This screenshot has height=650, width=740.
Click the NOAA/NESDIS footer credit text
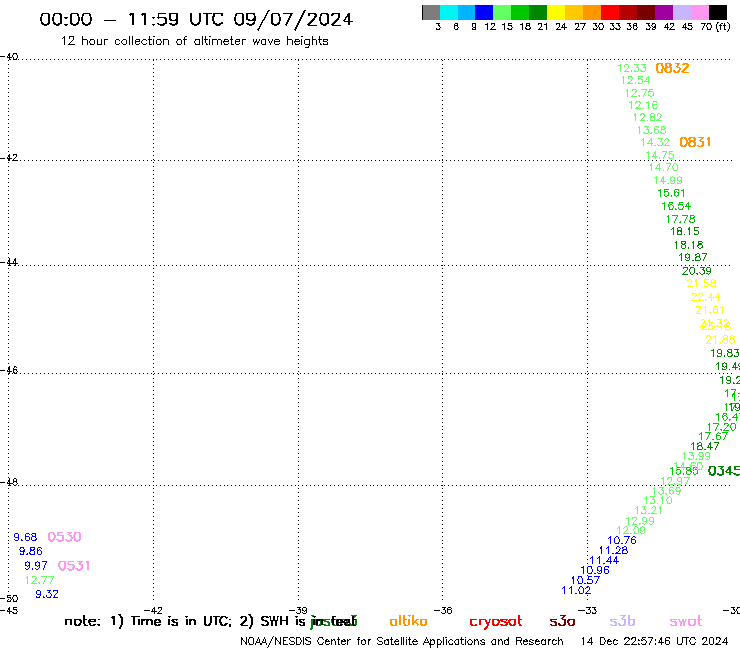402,642
